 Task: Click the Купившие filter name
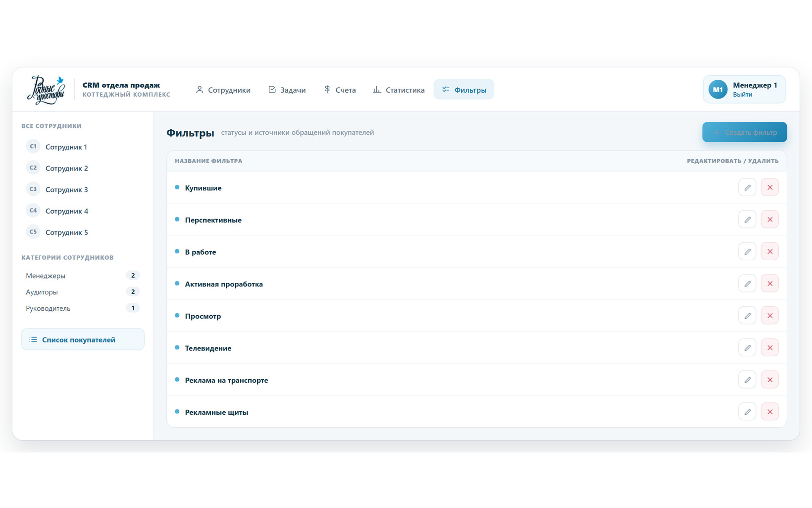point(203,188)
